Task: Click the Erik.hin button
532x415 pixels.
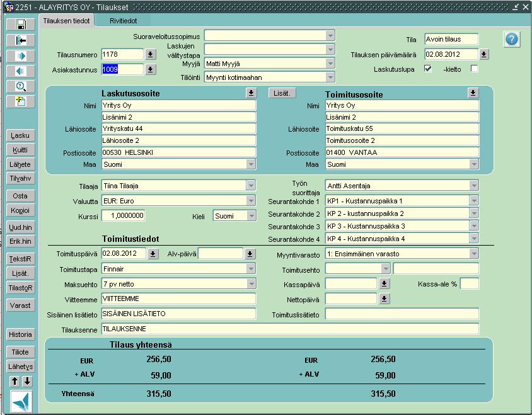Action: [x=21, y=241]
